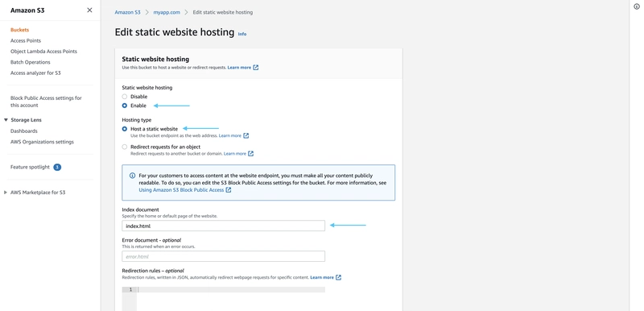Screen dimensions: 644x311
Task: Click external link icon beside Redirection rules Learn more
Action: tap(338, 277)
